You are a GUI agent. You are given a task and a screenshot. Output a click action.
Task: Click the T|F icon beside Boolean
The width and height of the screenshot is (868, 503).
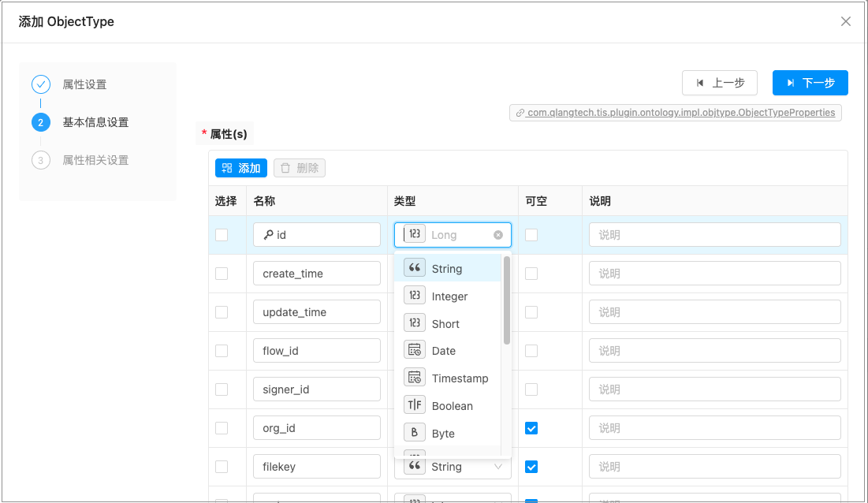click(x=415, y=405)
